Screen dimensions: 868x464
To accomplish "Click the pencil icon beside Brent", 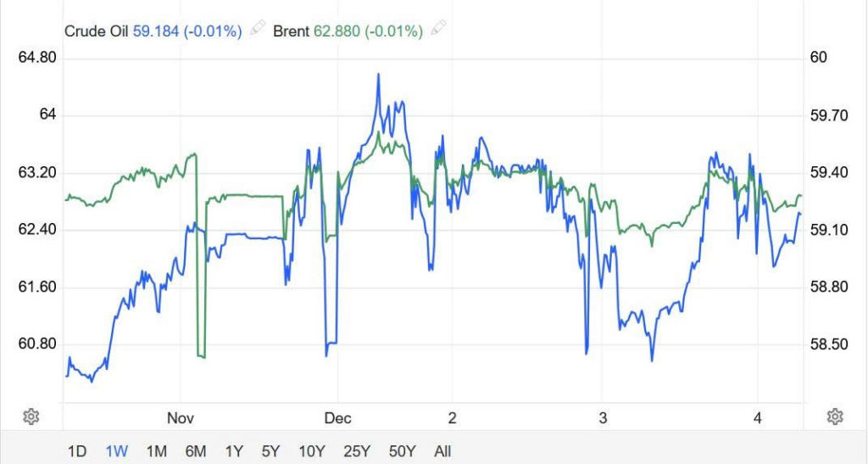I will coord(437,30).
